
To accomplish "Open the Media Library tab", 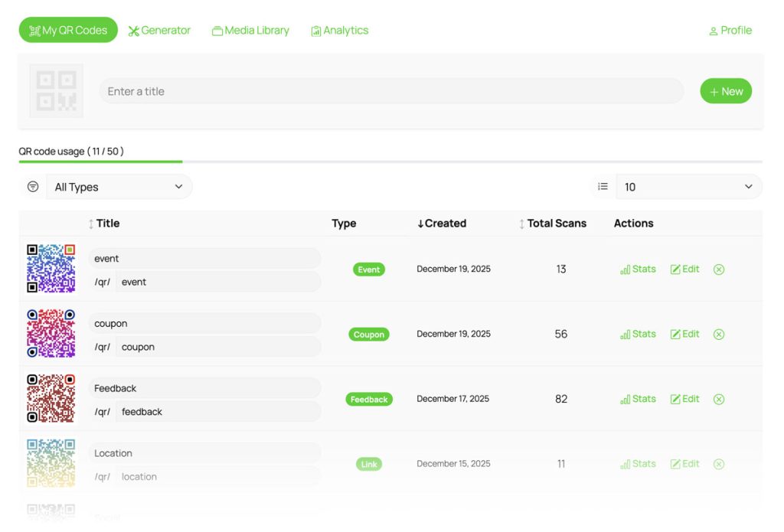I will click(x=250, y=31).
